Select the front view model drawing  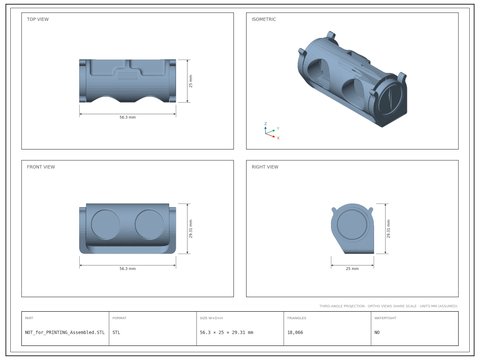pyautogui.click(x=128, y=229)
